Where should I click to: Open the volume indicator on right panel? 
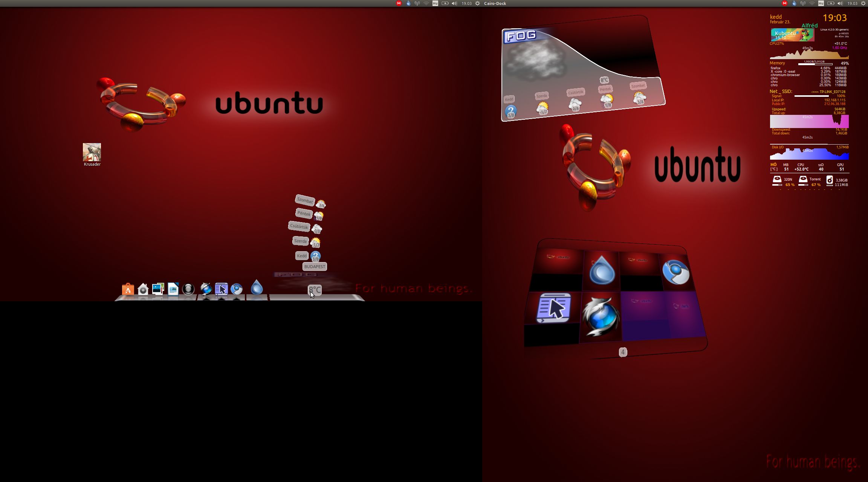(x=840, y=3)
